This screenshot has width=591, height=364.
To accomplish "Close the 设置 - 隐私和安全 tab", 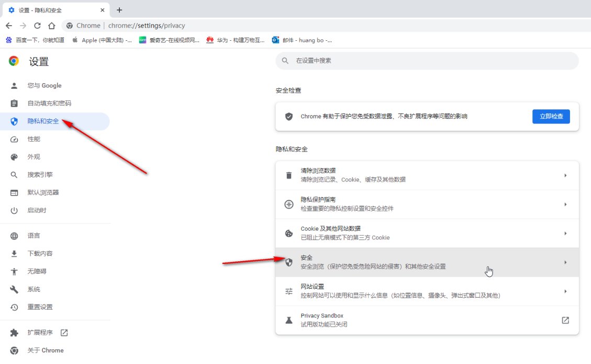I will (102, 10).
